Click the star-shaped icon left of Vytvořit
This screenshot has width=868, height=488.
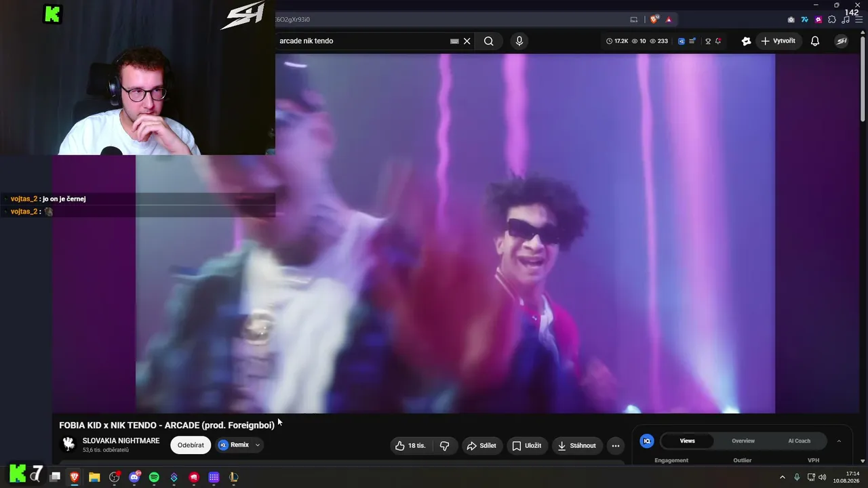coord(746,41)
